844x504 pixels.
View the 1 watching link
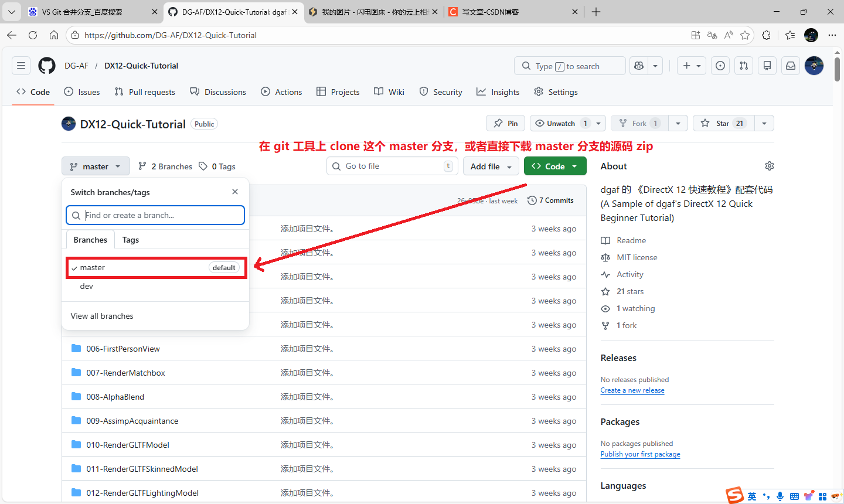point(628,308)
